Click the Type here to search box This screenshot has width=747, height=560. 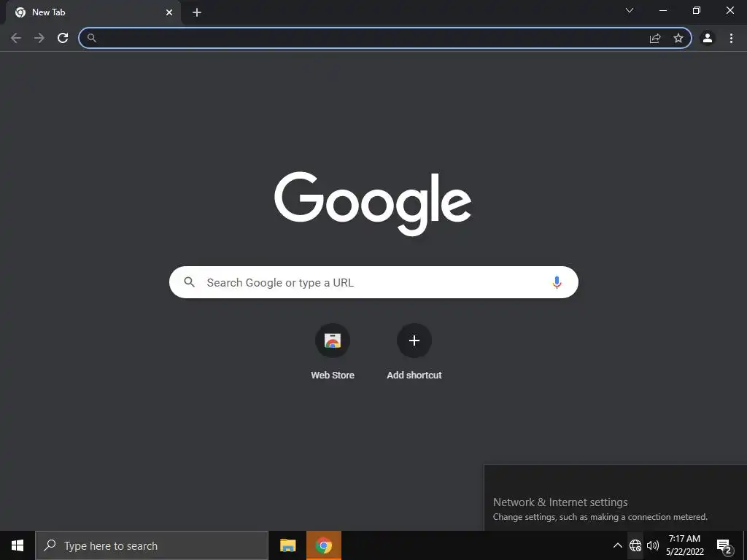(x=152, y=545)
